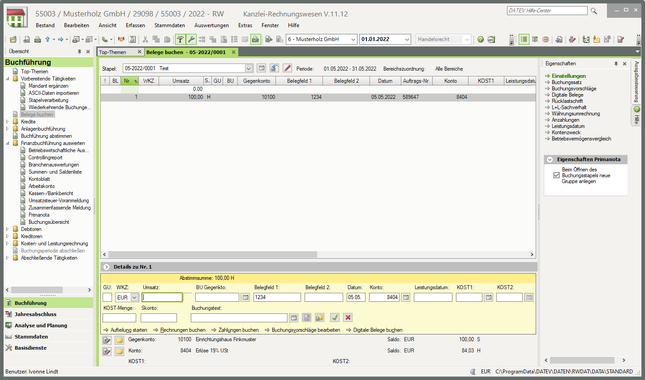Open lookup icon beside BU Gegenkonto field

[x=245, y=297]
